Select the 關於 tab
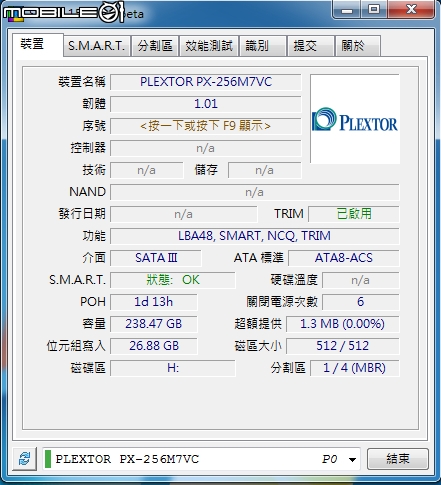Image resolution: width=441 pixels, height=485 pixels. click(358, 46)
